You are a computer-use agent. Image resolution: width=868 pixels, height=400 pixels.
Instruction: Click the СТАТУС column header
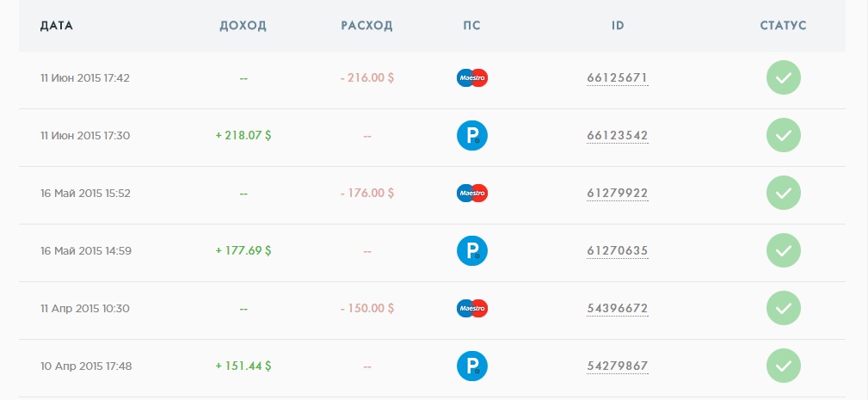point(784,26)
